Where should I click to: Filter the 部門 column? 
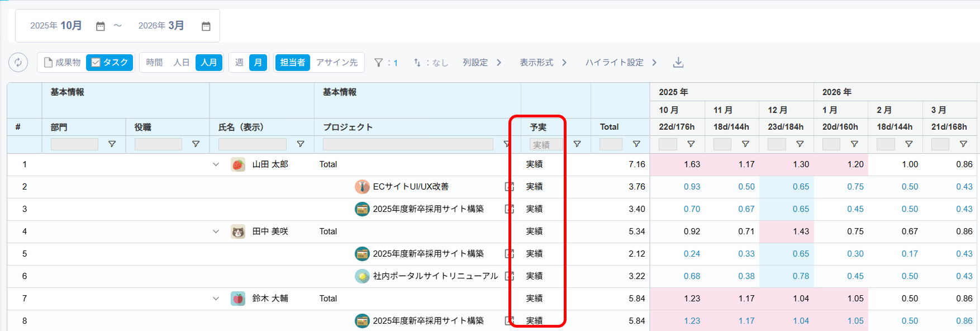tap(112, 144)
